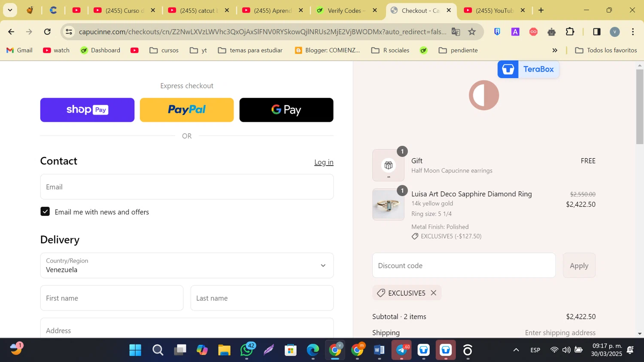This screenshot has width=644, height=362.
Task: Open temas para estudiar bookmarks folder
Action: (250, 50)
